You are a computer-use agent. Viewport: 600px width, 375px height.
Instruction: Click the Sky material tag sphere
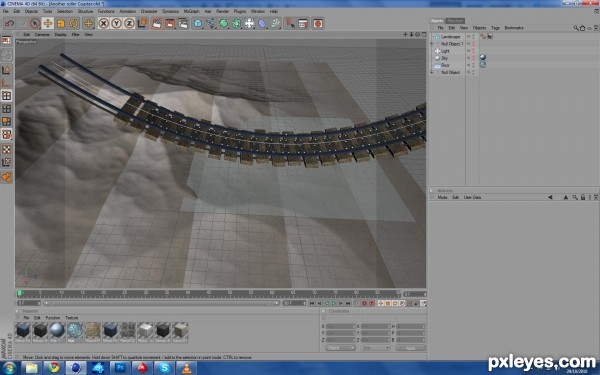pos(483,57)
